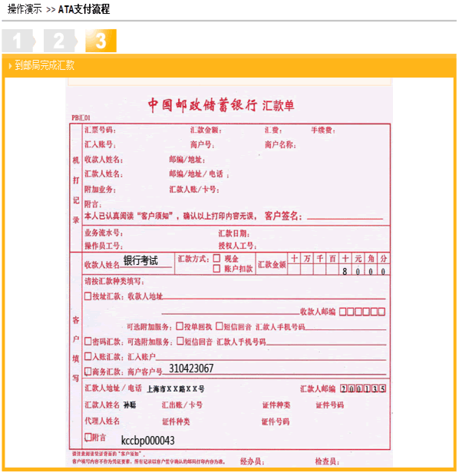Screen dimensions: 459x476
Task: Select the highlighted step 3 tab
Action: click(x=101, y=41)
